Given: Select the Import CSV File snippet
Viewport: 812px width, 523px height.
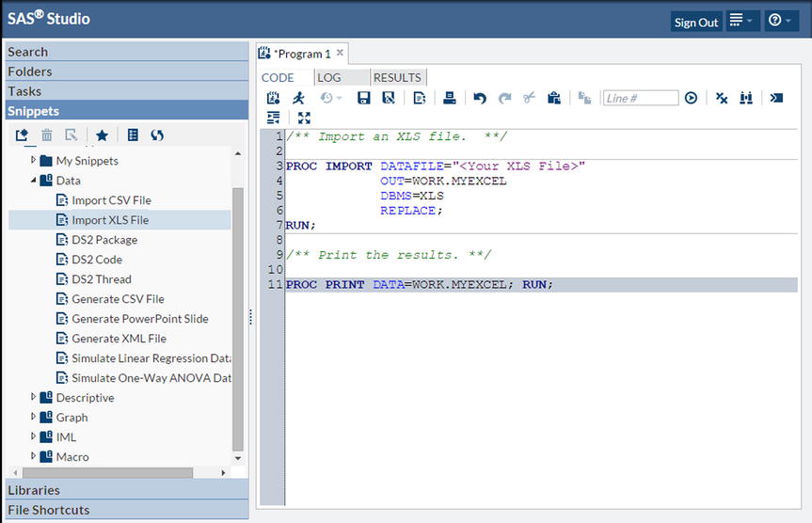Looking at the screenshot, I should [111, 200].
